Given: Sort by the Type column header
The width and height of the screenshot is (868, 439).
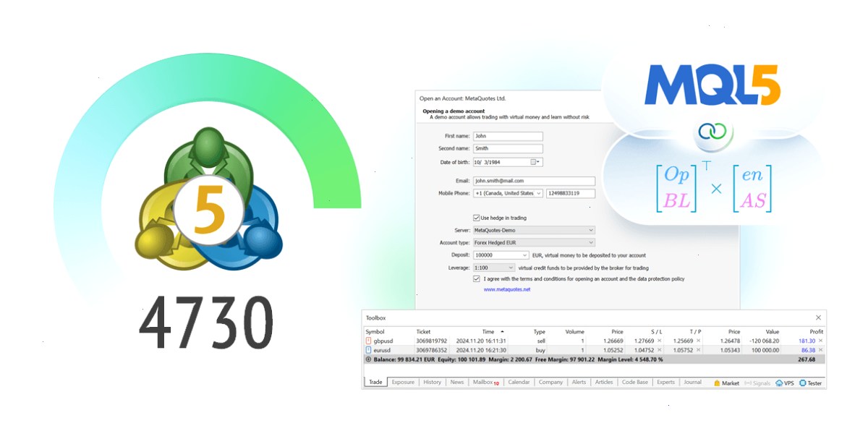Looking at the screenshot, I should [x=539, y=331].
